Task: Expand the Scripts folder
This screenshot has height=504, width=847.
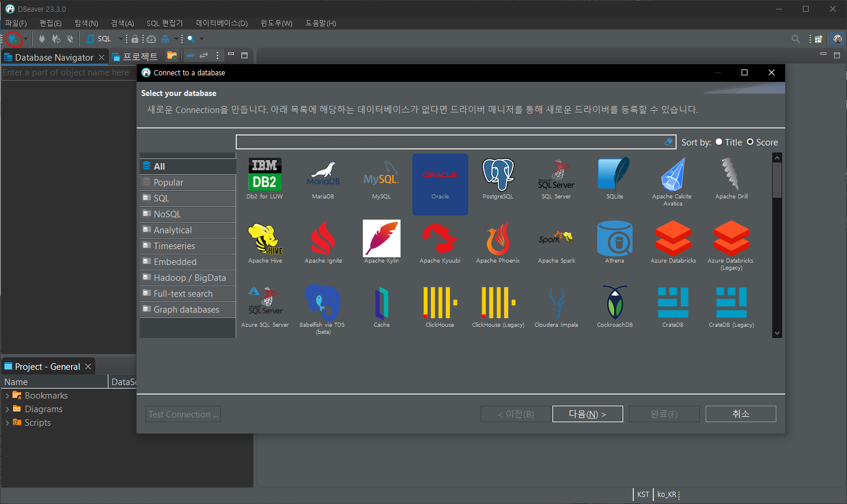Action: pos(7,423)
